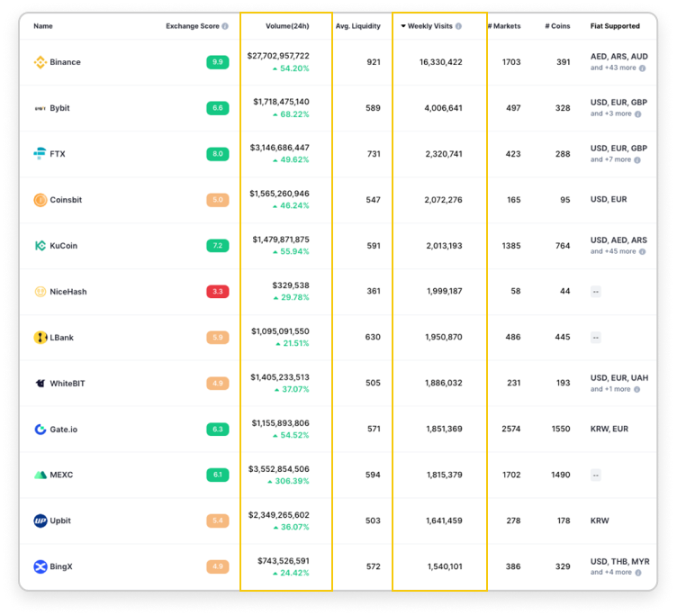
Task: Click the WhiteBIT exchange logo icon
Action: click(x=41, y=384)
